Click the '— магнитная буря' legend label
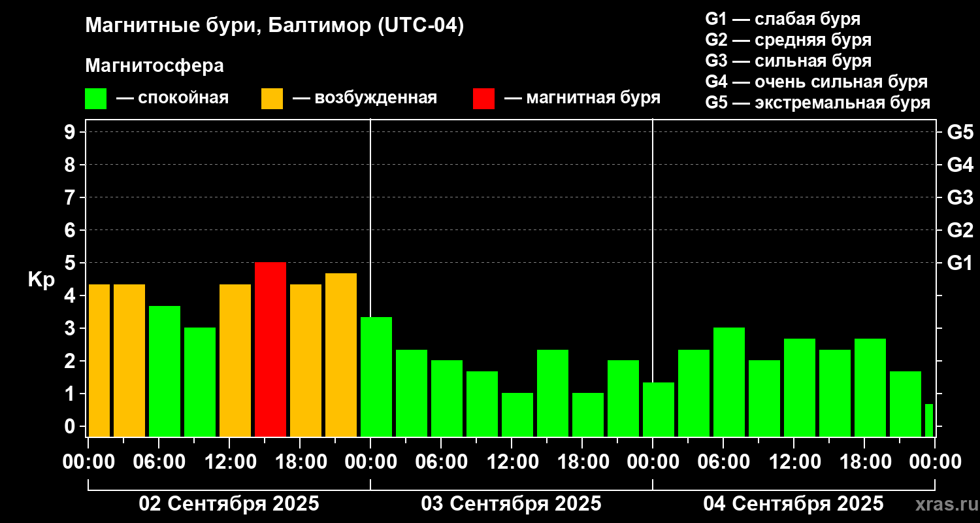Viewport: 980px width, 523px height. [582, 98]
